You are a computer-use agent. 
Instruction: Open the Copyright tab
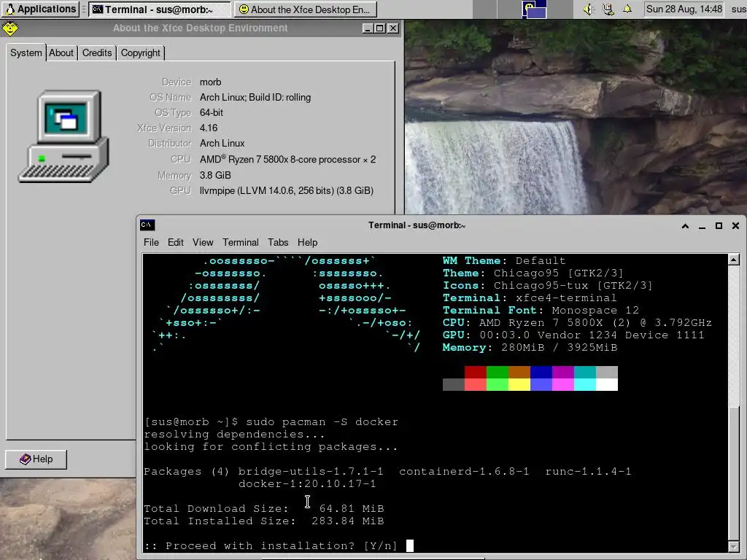click(141, 52)
